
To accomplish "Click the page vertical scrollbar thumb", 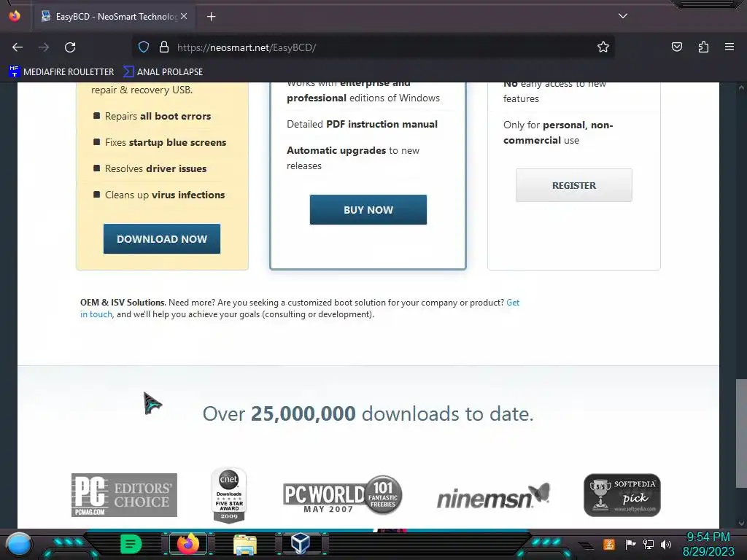I will tap(741, 433).
